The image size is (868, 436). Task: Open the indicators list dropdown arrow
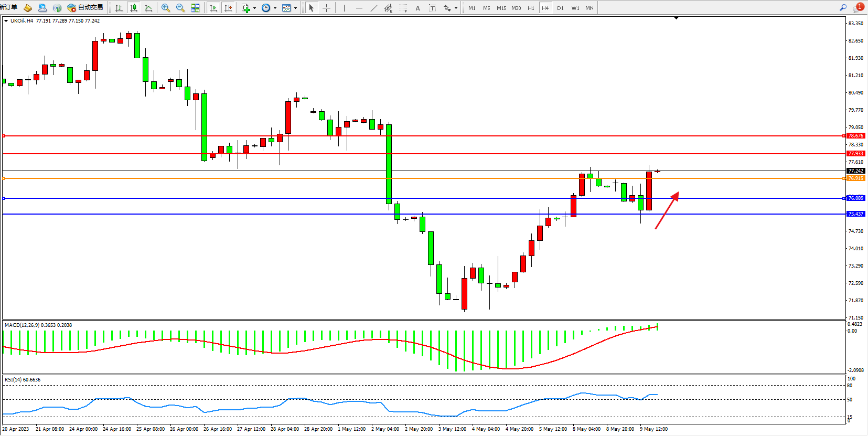pyautogui.click(x=254, y=8)
